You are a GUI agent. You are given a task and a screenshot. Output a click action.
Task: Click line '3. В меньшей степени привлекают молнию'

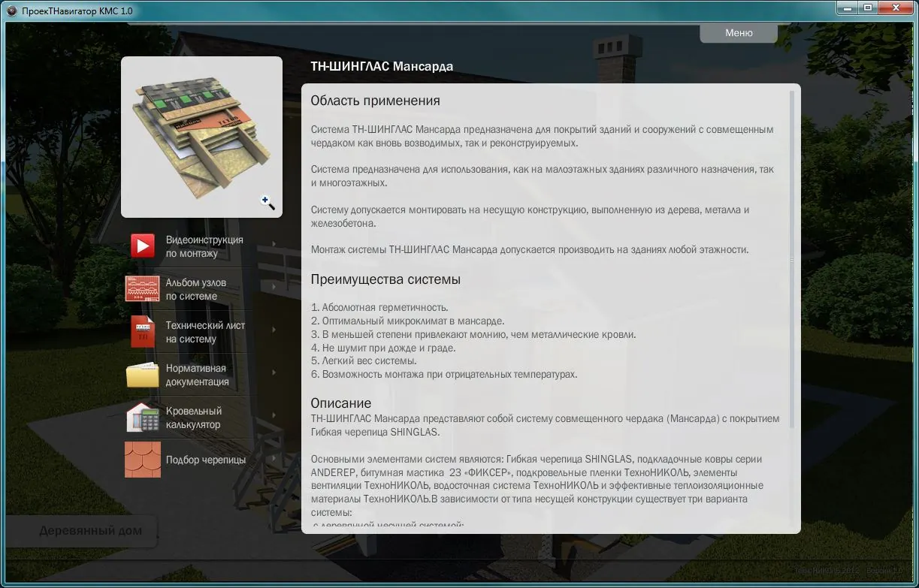[x=473, y=334]
